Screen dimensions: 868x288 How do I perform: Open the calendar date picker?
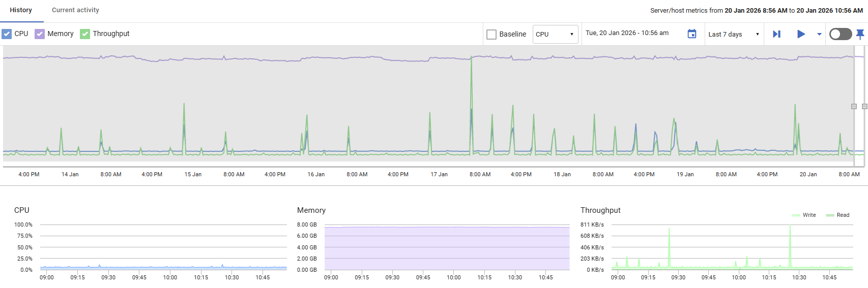pos(691,34)
